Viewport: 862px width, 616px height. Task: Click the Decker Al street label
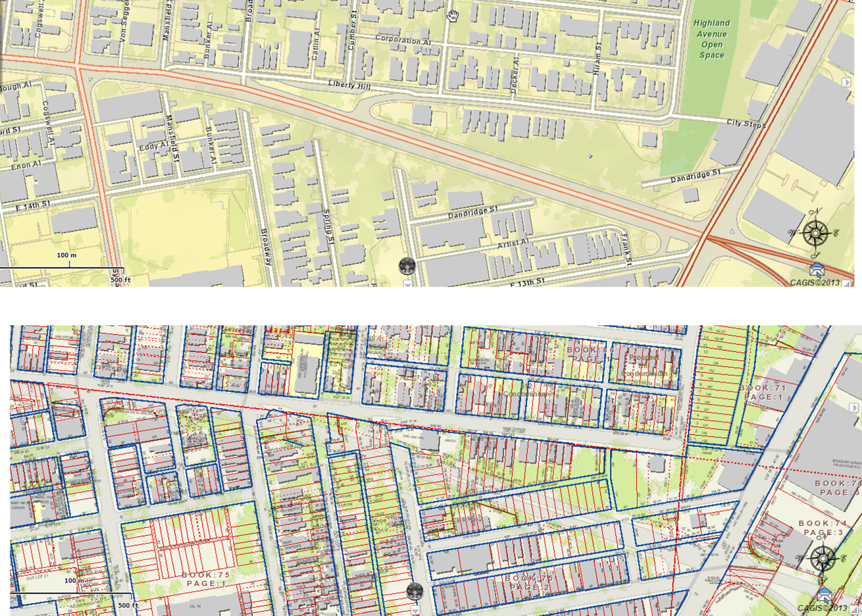click(515, 75)
